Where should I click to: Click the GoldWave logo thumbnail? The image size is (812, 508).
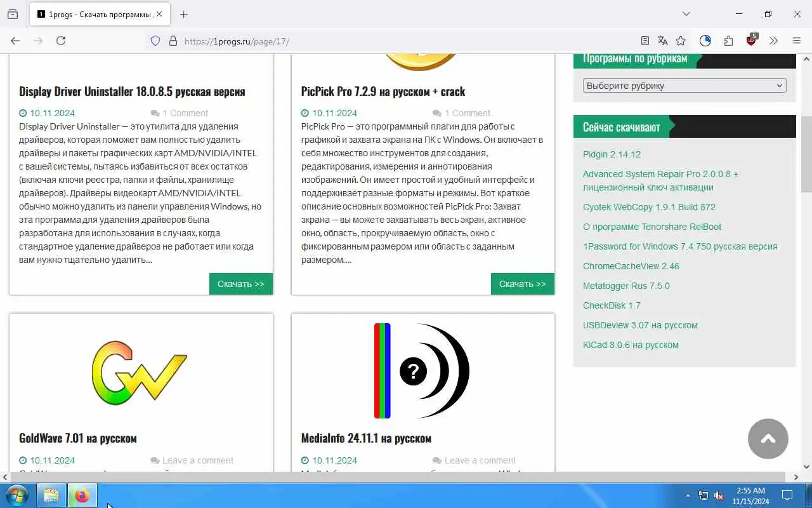coord(140,372)
